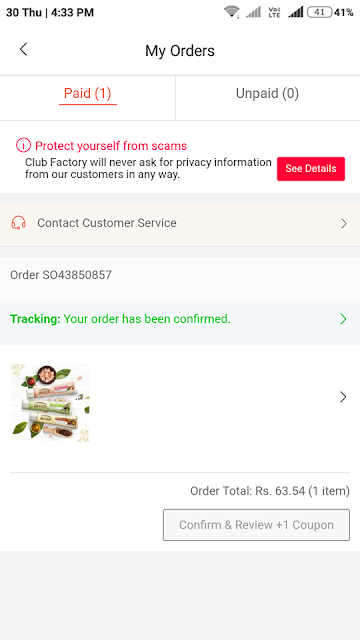The height and width of the screenshot is (640, 360).
Task: Tap the VoLTE status bar icon
Action: point(274,12)
